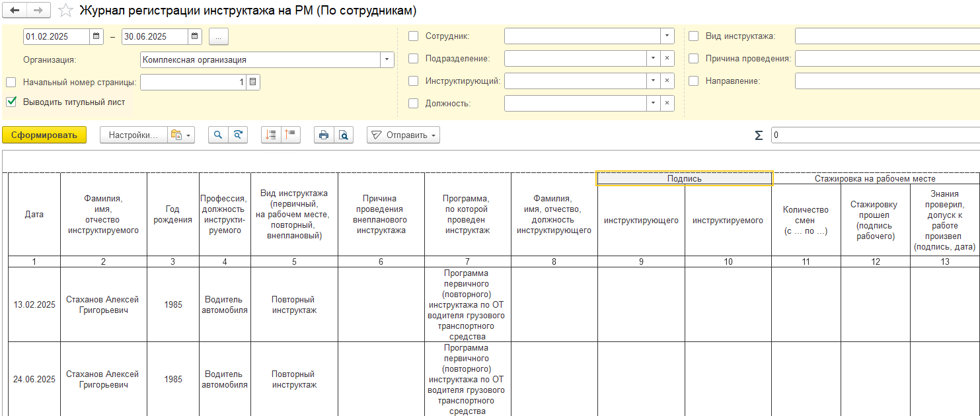Click the print icon
980x416 pixels.
coord(323,135)
